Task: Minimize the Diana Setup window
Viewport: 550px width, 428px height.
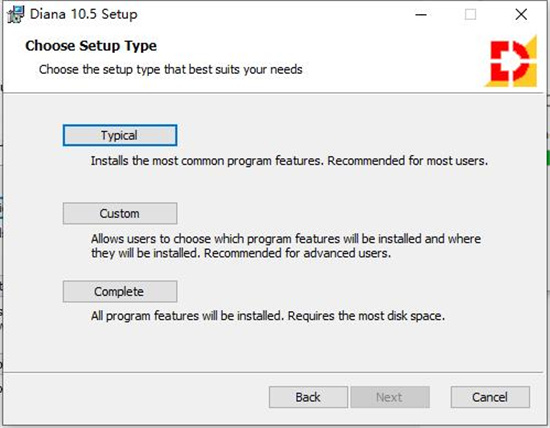Action: [421, 15]
